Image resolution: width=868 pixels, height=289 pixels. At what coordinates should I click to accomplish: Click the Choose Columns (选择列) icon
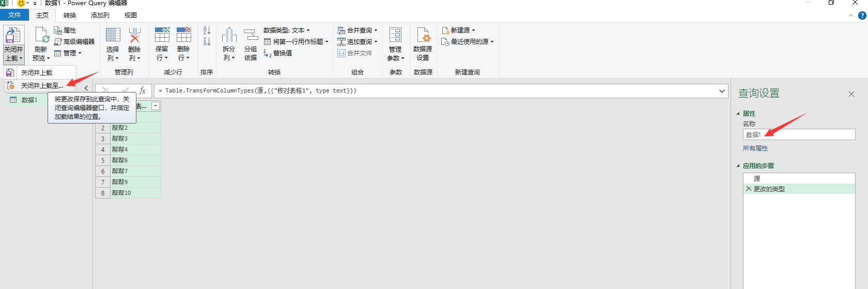(113, 35)
